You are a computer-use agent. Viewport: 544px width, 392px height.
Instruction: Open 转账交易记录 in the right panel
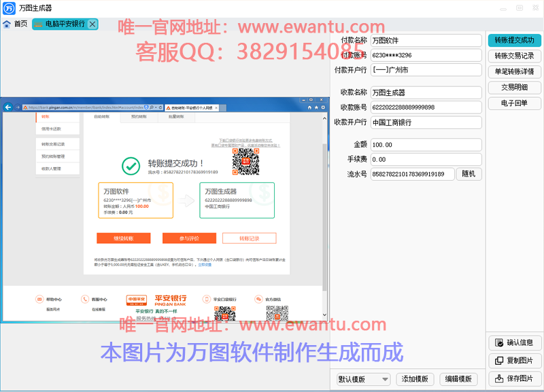[514, 56]
